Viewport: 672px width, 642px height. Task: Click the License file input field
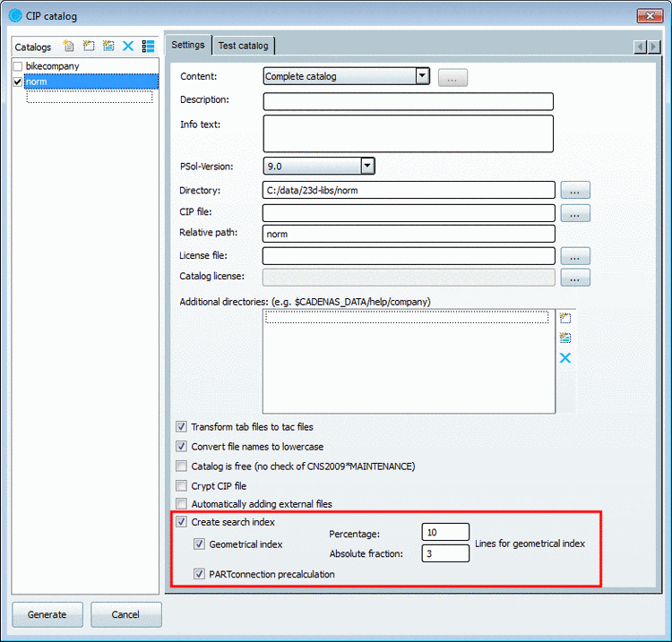click(409, 256)
